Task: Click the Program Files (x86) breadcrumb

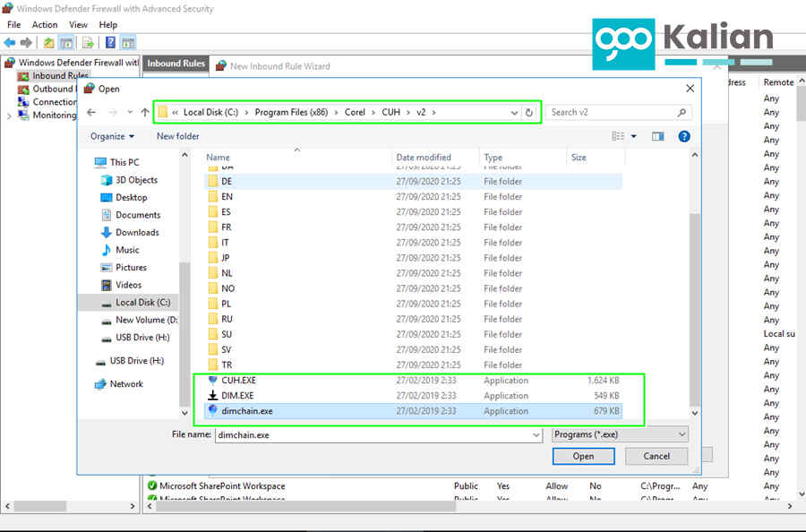Action: [291, 112]
